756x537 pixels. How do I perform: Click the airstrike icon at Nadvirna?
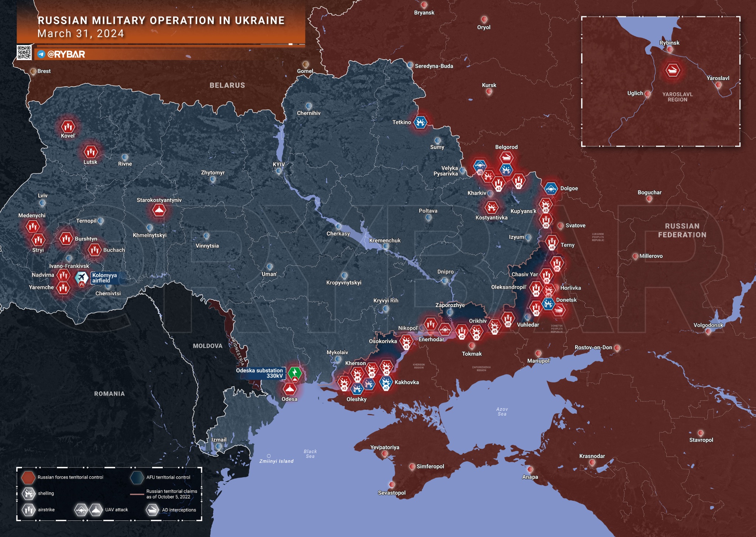[x=63, y=275]
